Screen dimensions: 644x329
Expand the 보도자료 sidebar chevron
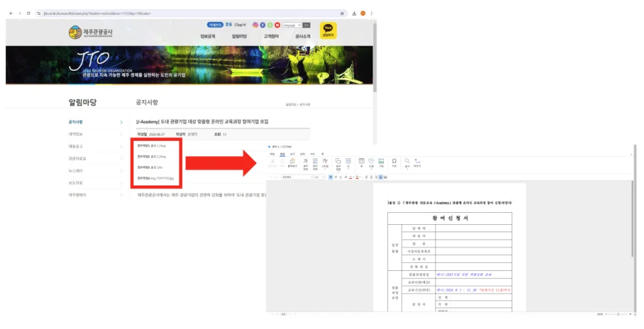click(x=121, y=183)
